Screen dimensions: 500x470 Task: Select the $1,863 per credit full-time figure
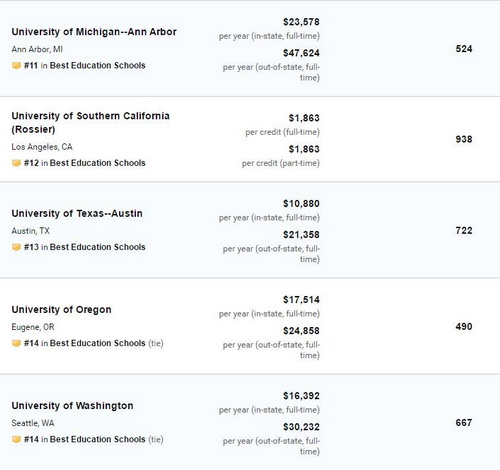[304, 118]
